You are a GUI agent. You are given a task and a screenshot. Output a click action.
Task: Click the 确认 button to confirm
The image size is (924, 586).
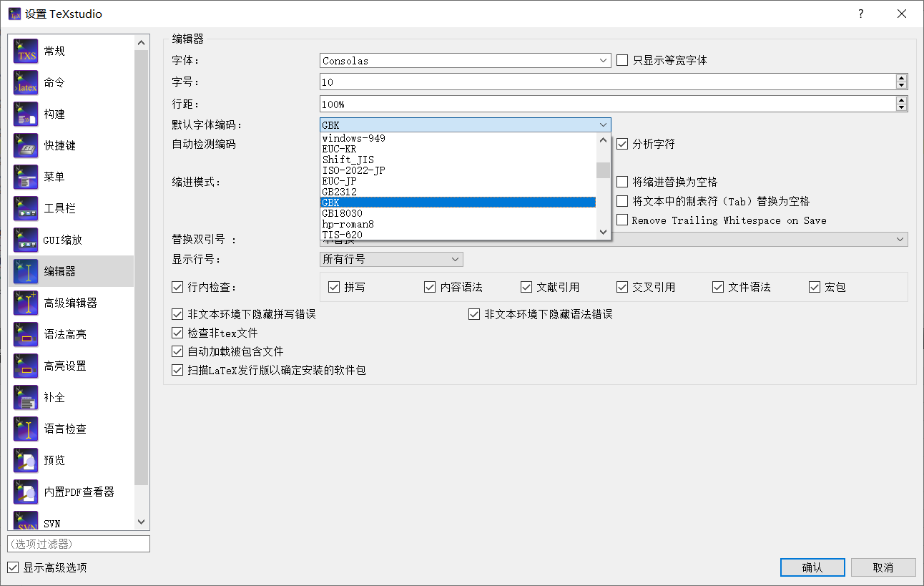coord(812,567)
